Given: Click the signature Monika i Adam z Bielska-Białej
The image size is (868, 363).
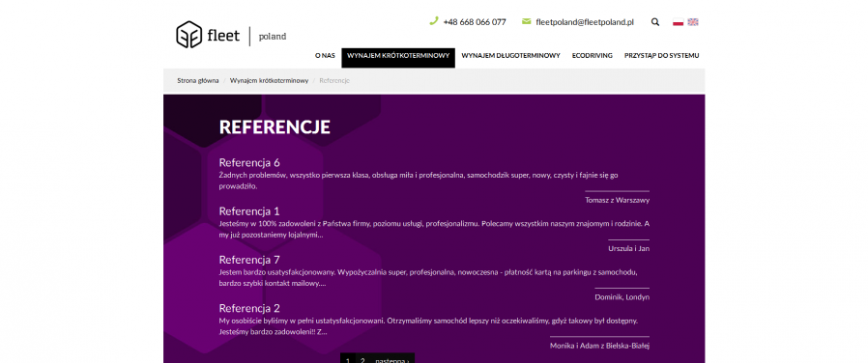Looking at the screenshot, I should coord(599,346).
